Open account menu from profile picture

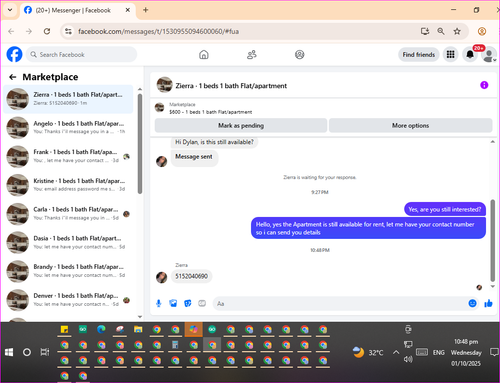(489, 55)
